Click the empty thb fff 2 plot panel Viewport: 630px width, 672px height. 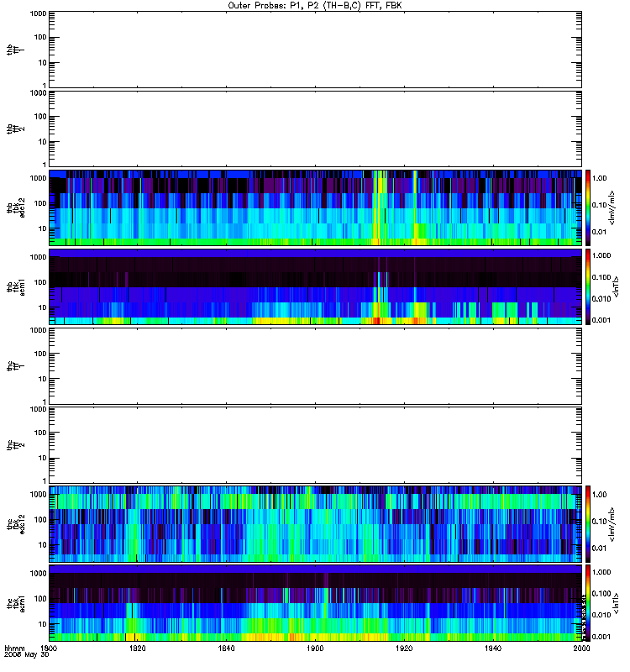[315, 129]
